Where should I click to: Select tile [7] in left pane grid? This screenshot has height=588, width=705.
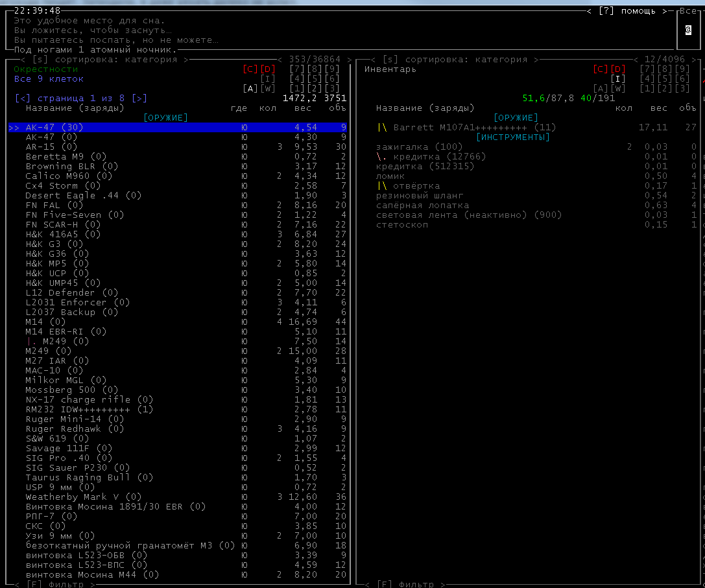click(297, 69)
